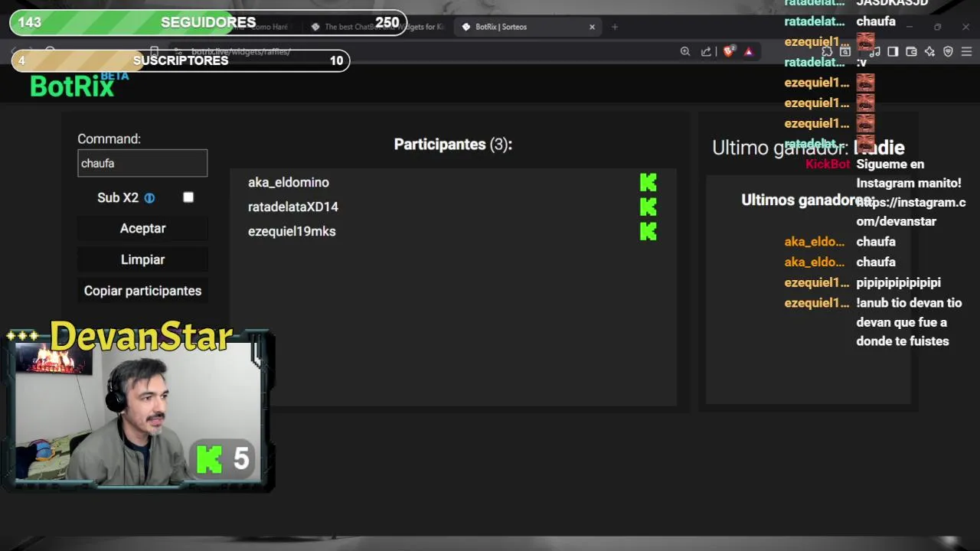Image resolution: width=980 pixels, height=551 pixels.
Task: Open the Brave VPN shield icon
Action: (x=948, y=51)
